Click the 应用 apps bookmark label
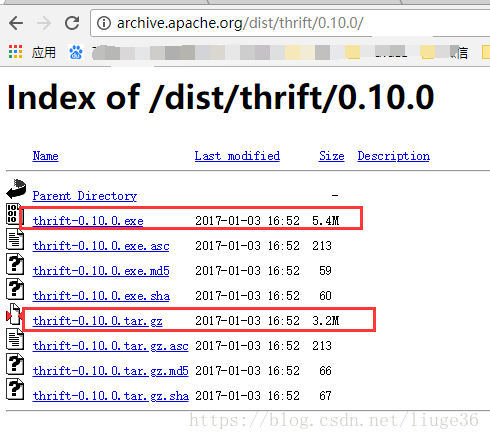This screenshot has height=440, width=490. (x=44, y=52)
